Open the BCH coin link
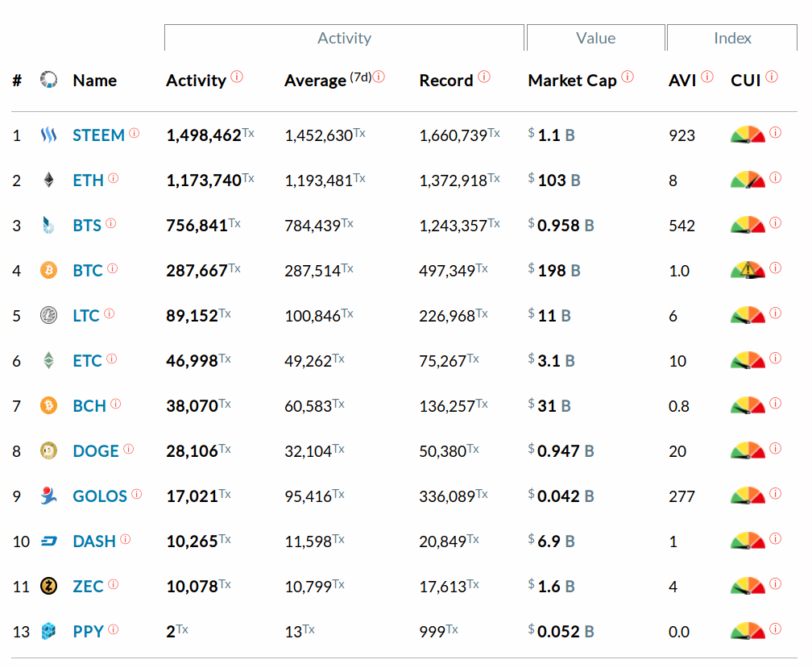Image resolution: width=812 pixels, height=668 pixels. (x=89, y=405)
